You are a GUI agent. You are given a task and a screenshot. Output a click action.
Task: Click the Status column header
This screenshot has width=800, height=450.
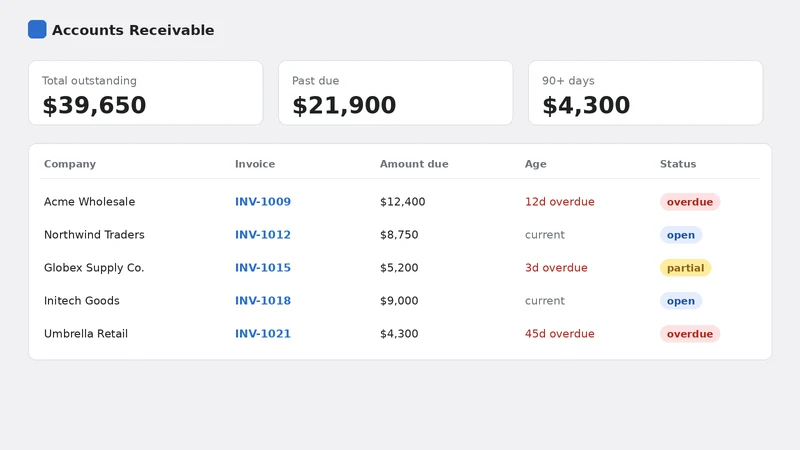678,164
